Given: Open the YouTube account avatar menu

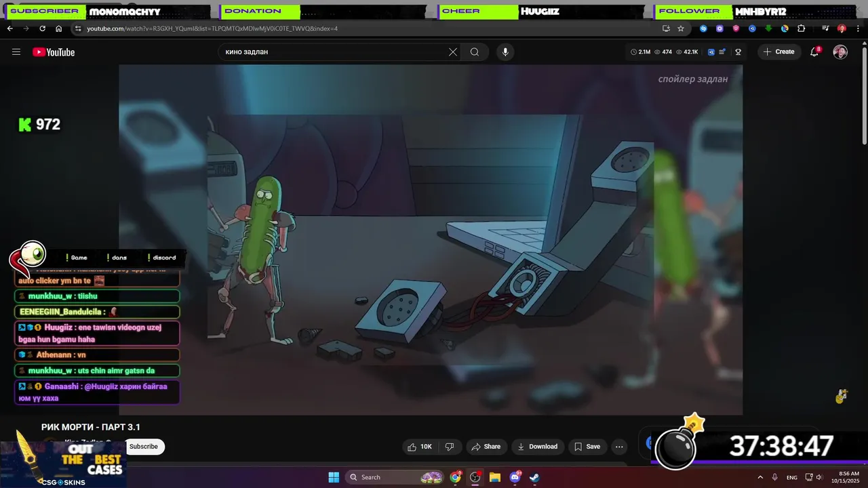Looking at the screenshot, I should point(840,52).
